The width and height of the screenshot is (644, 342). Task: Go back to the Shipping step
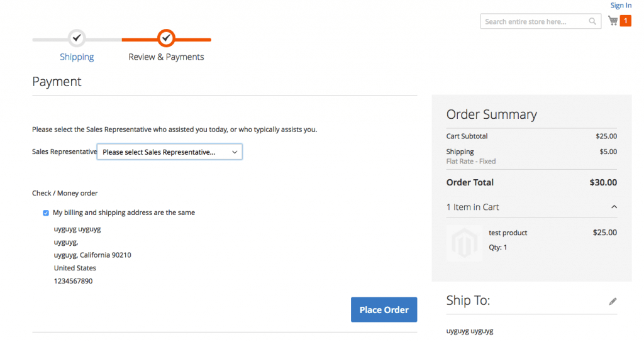pos(77,57)
